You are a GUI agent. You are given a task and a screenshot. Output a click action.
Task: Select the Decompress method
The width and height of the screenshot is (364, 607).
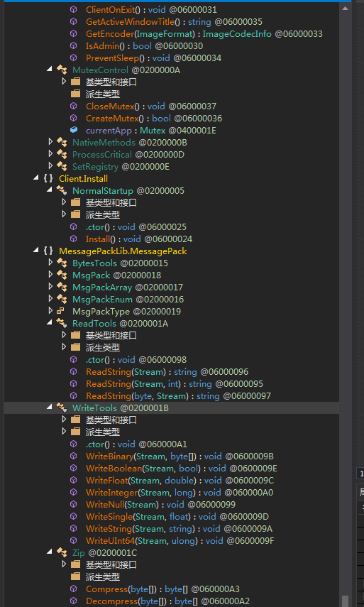[168, 601]
